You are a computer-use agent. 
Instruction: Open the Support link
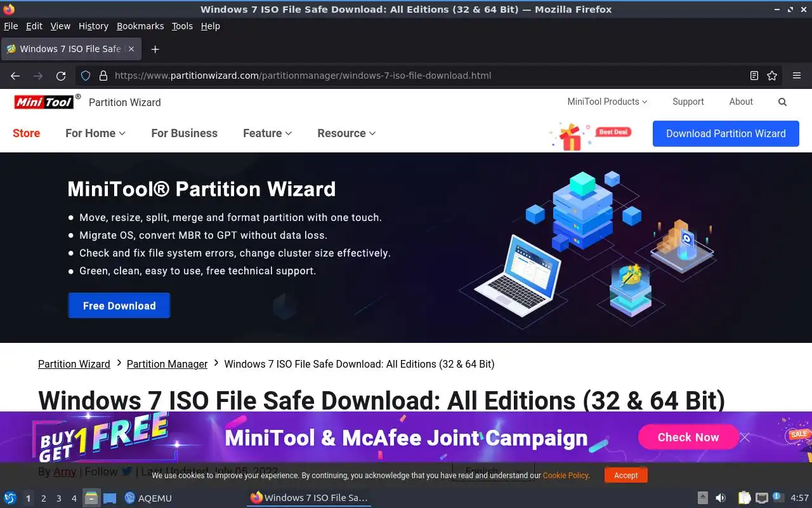688,102
